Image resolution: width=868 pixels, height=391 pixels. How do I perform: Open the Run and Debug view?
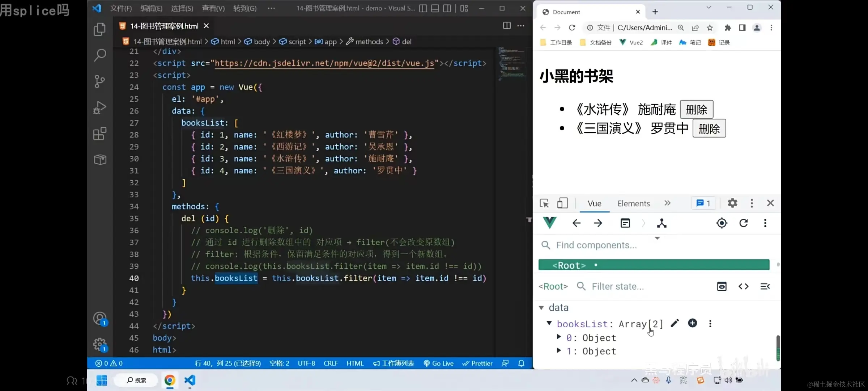pos(100,108)
